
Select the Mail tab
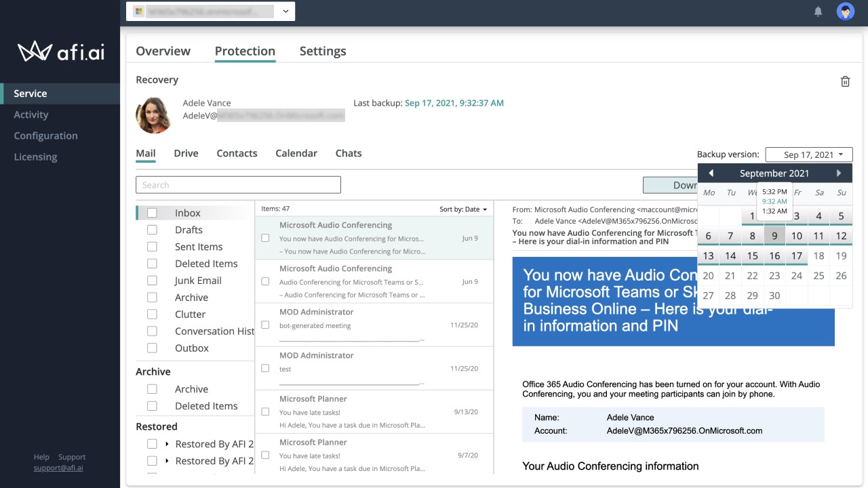click(146, 153)
